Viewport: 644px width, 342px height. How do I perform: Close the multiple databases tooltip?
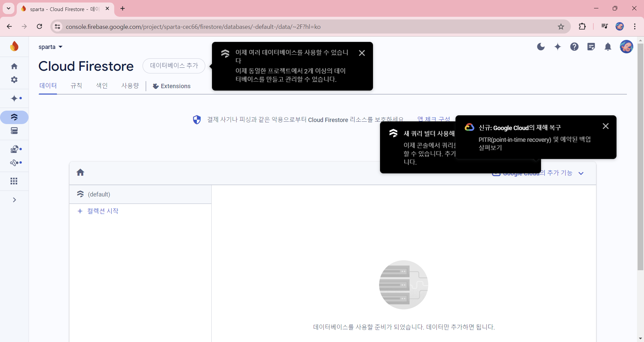pyautogui.click(x=362, y=53)
